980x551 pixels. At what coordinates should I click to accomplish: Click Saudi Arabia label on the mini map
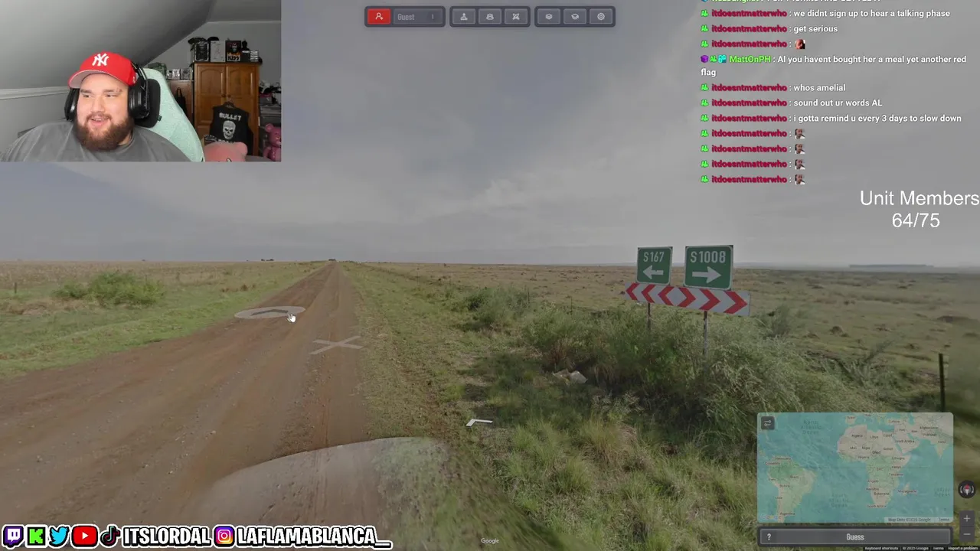[904, 442]
